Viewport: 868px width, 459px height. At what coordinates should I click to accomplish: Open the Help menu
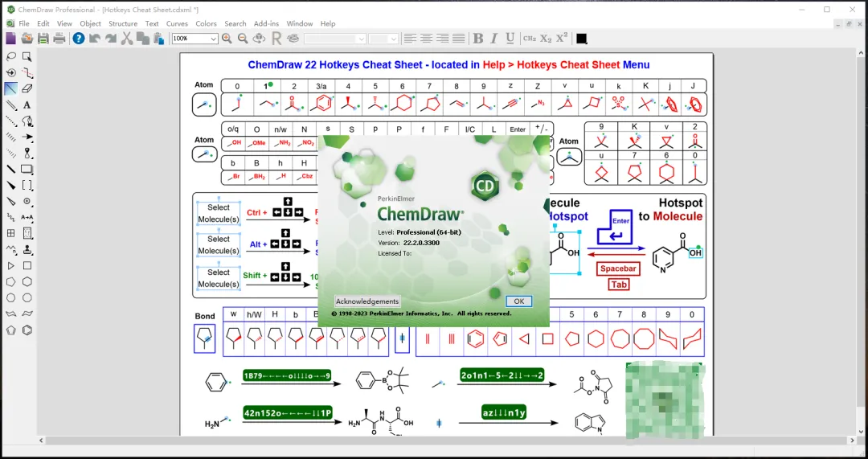[328, 24]
